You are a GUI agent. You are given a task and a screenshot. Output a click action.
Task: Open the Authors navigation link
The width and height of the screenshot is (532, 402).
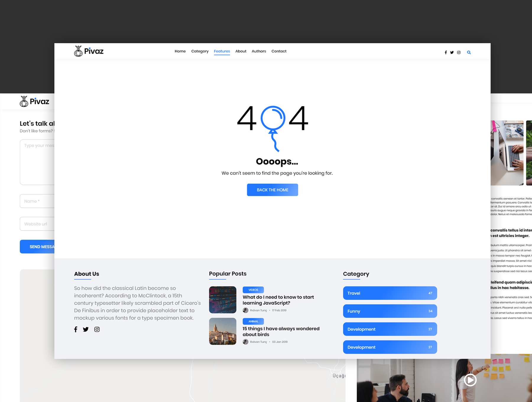tap(259, 51)
